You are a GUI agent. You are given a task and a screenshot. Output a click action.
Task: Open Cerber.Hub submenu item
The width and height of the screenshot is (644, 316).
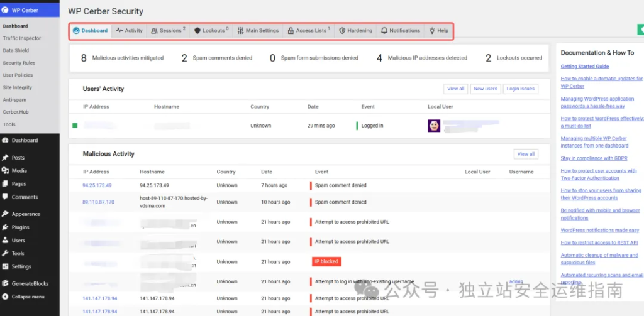coord(16,112)
